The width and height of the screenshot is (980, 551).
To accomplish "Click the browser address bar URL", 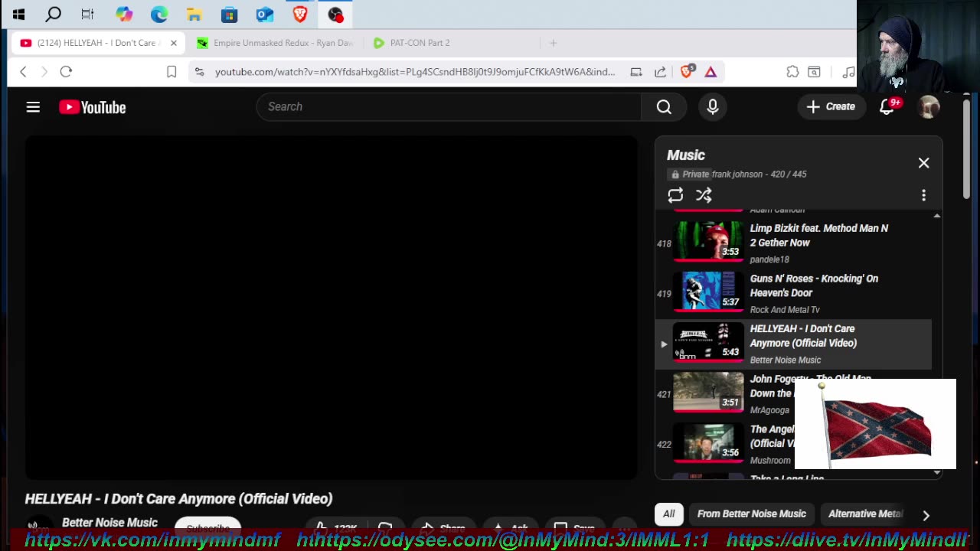I will (415, 72).
